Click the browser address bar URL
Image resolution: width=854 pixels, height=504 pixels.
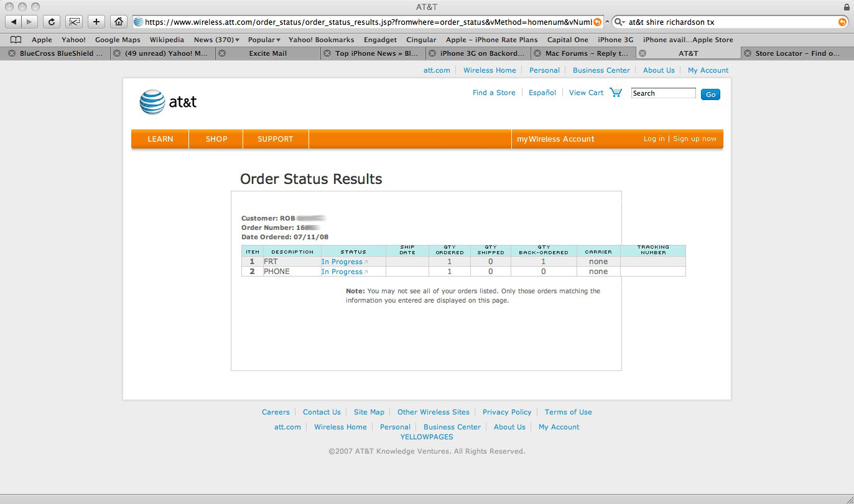pos(368,22)
